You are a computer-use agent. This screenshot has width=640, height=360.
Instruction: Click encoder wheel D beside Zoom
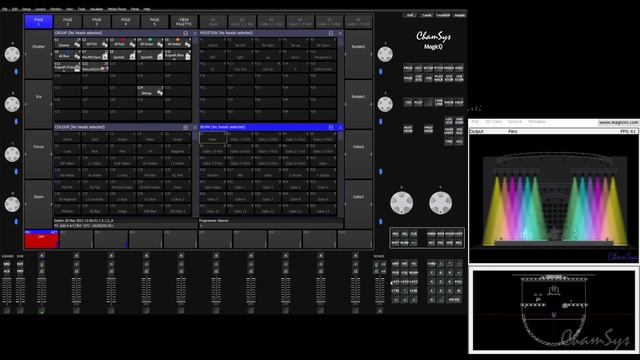coord(12,204)
